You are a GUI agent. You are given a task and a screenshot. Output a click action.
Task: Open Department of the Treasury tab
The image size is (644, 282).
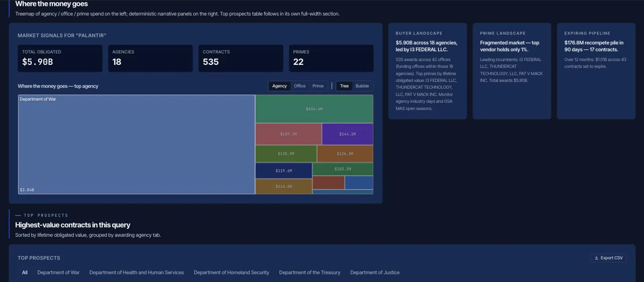pyautogui.click(x=310, y=272)
